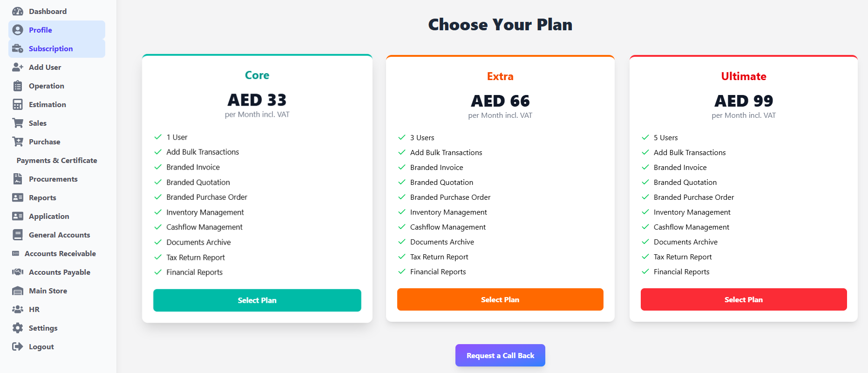
Task: Navigate to Accounts Receivable
Action: click(x=60, y=253)
